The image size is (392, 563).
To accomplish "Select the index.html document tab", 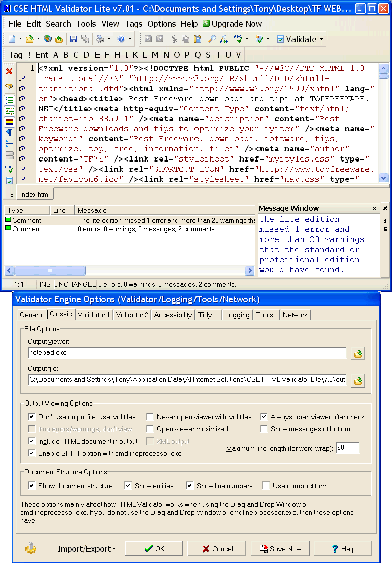I will click(35, 194).
